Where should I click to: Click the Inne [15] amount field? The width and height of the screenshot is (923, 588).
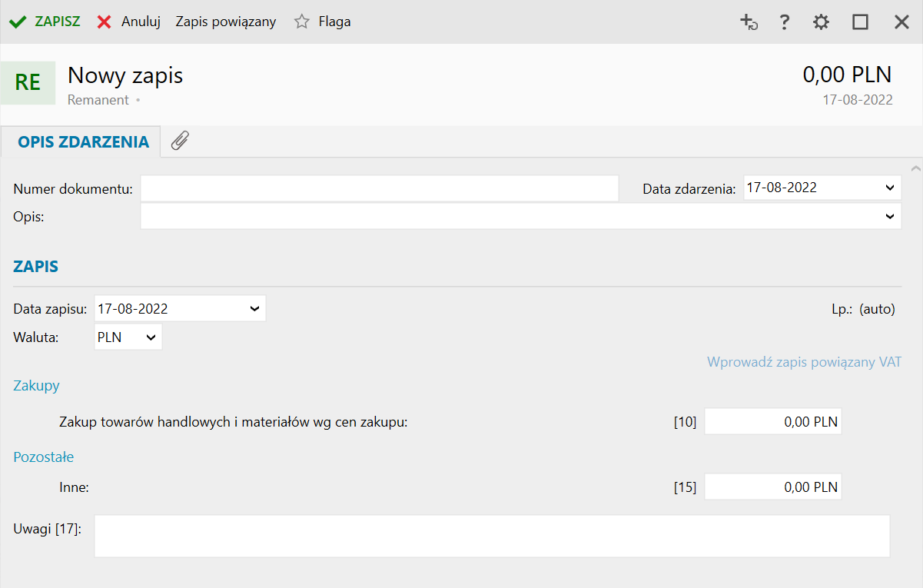click(772, 487)
